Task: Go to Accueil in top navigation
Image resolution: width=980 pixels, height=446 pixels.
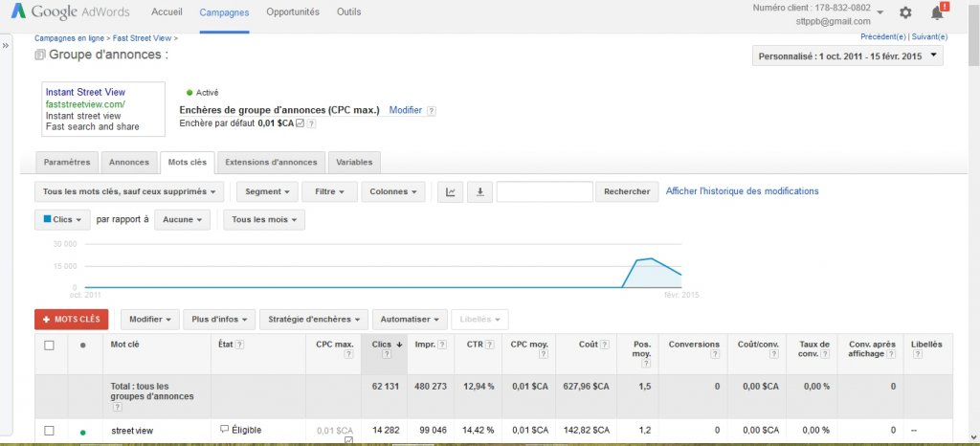Action: (x=167, y=11)
